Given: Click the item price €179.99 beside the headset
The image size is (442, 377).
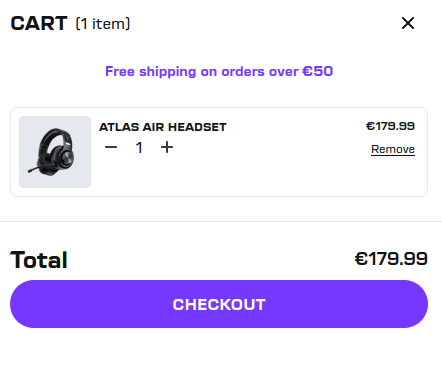Looking at the screenshot, I should (x=390, y=126).
